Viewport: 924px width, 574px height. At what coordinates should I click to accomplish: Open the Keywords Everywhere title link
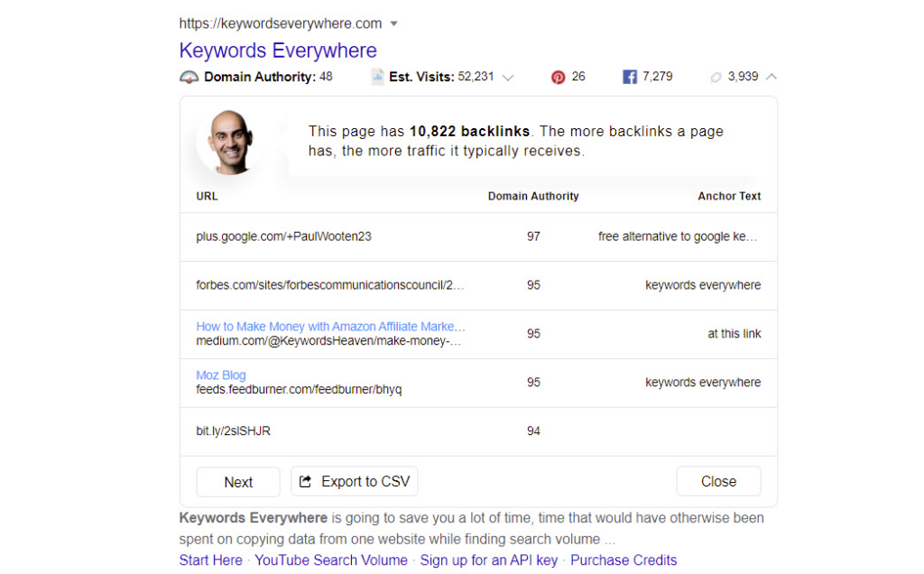tap(278, 51)
